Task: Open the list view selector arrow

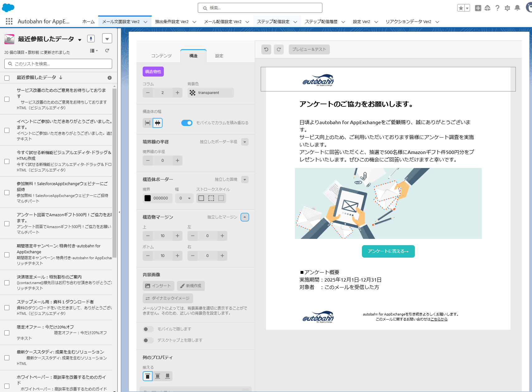Action: pos(80,40)
